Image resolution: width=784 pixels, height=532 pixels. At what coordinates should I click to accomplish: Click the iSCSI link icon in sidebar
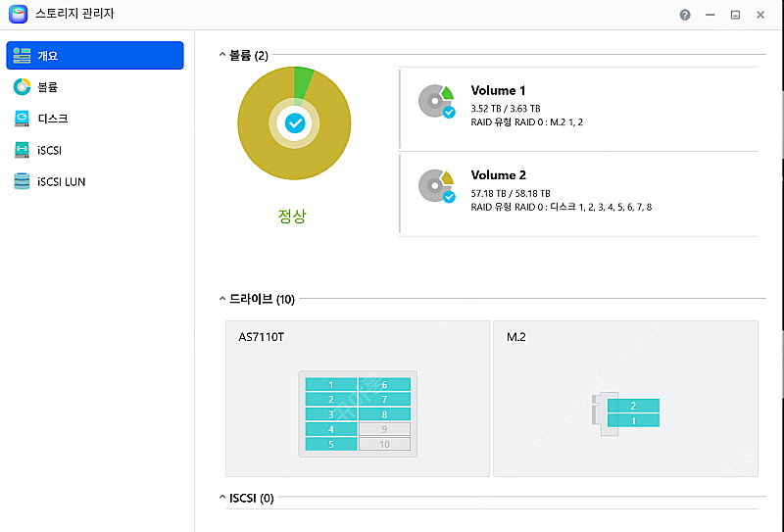pos(22,150)
